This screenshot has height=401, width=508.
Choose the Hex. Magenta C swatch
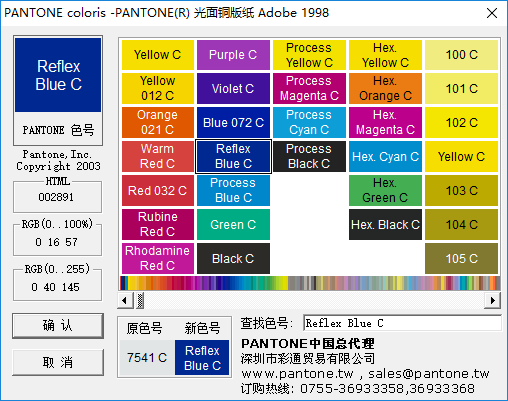tap(385, 123)
